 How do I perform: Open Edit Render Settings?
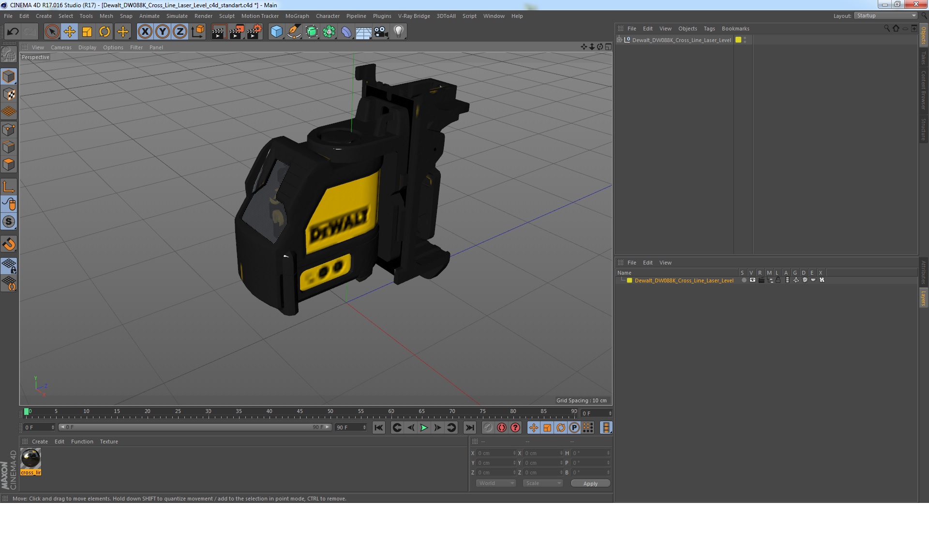(x=255, y=32)
